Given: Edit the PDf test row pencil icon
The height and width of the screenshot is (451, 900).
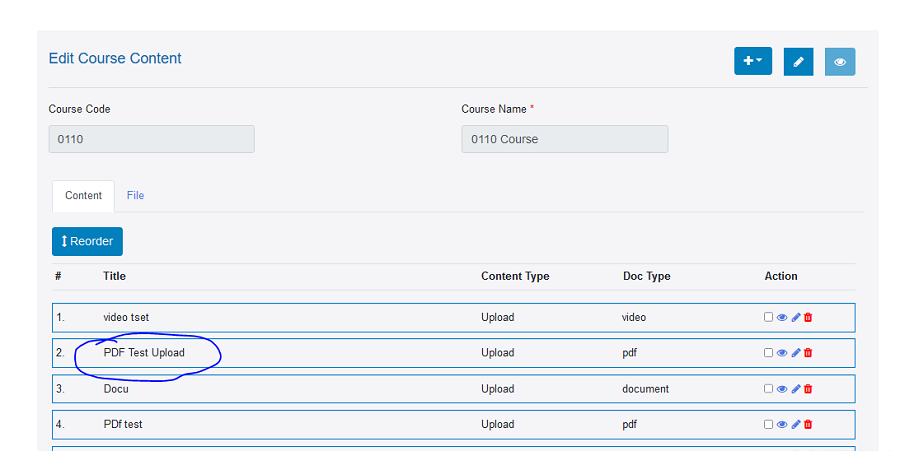Looking at the screenshot, I should (796, 425).
